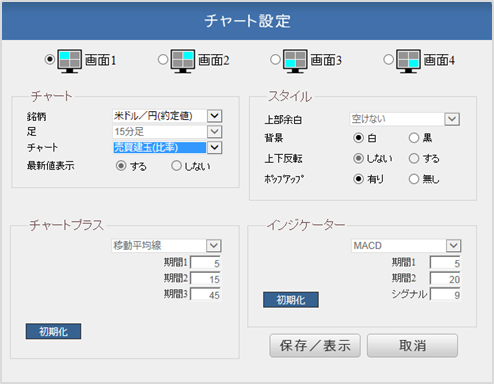Click the 画面3 monitor icon
This screenshot has height=384, width=494.
click(x=295, y=61)
